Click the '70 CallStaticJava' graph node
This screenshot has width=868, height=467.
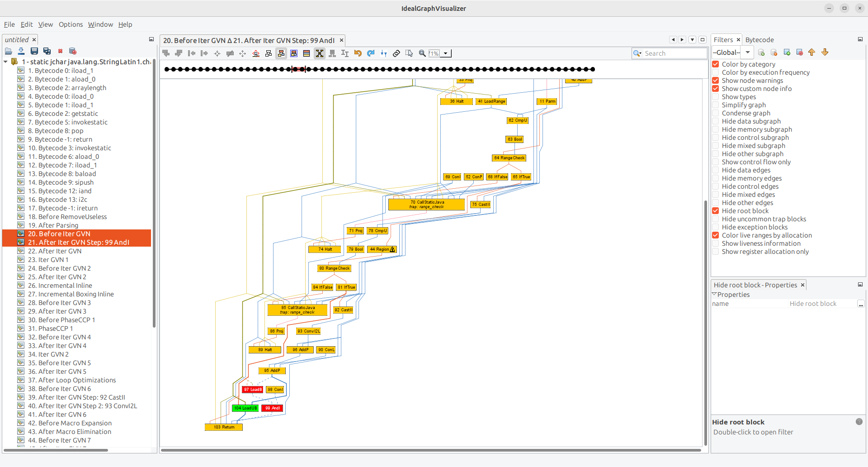[x=426, y=205]
